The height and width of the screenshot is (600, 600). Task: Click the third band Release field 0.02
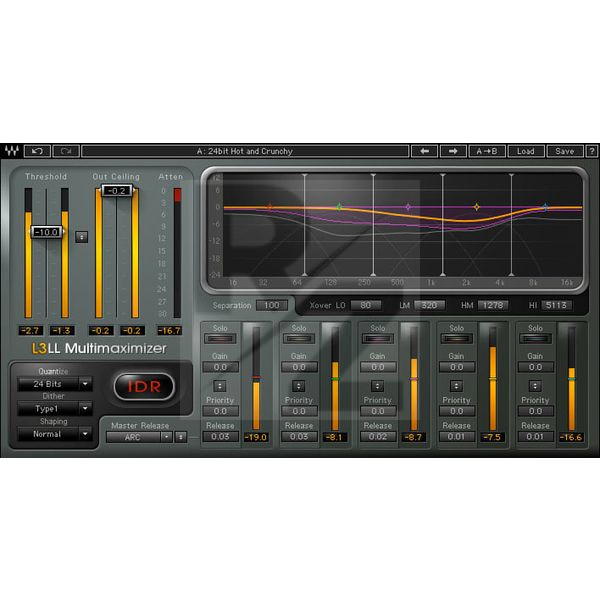pyautogui.click(x=378, y=437)
